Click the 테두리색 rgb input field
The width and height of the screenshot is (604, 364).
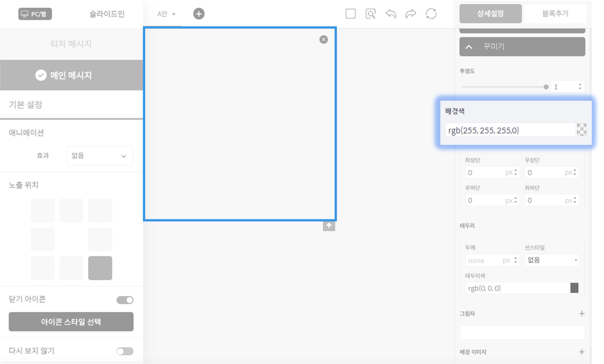[516, 288]
